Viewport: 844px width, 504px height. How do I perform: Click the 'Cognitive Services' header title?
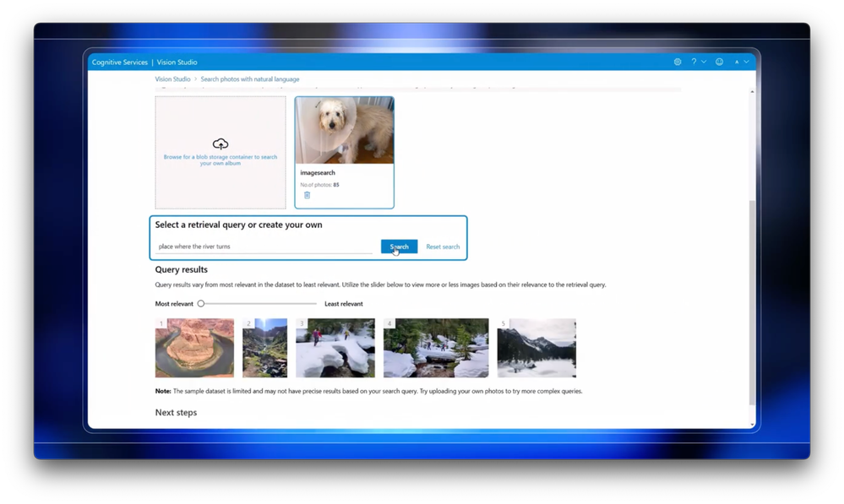(x=119, y=62)
